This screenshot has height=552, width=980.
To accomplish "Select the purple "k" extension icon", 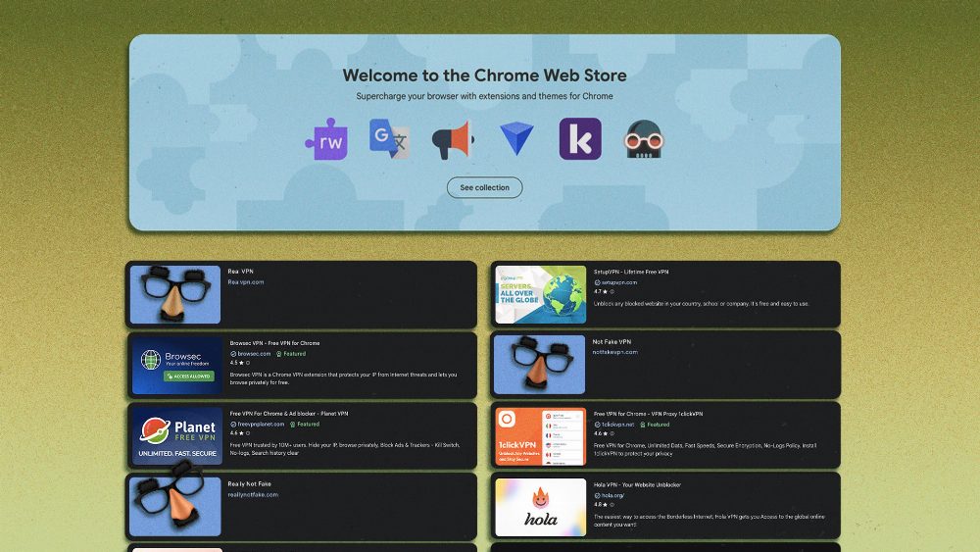I will click(580, 139).
